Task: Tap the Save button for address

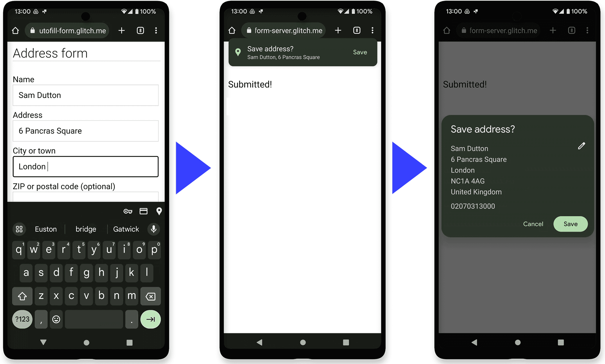Action: (x=570, y=223)
